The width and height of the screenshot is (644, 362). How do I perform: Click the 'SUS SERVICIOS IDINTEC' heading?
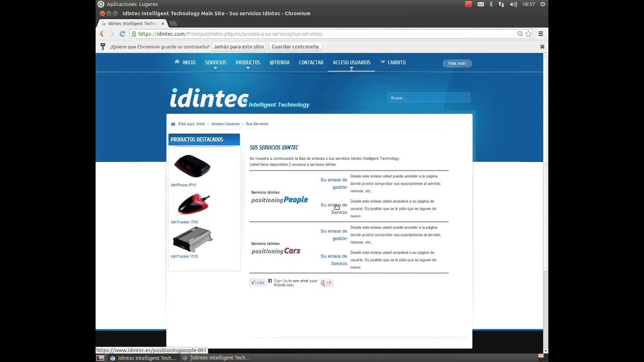(x=274, y=147)
